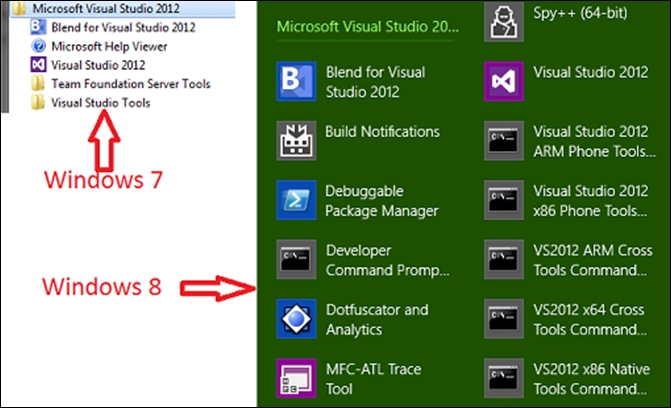The width and height of the screenshot is (671, 408).
Task: Click 'Blend for Visual Studio 2012' tile label
Action: (x=376, y=82)
